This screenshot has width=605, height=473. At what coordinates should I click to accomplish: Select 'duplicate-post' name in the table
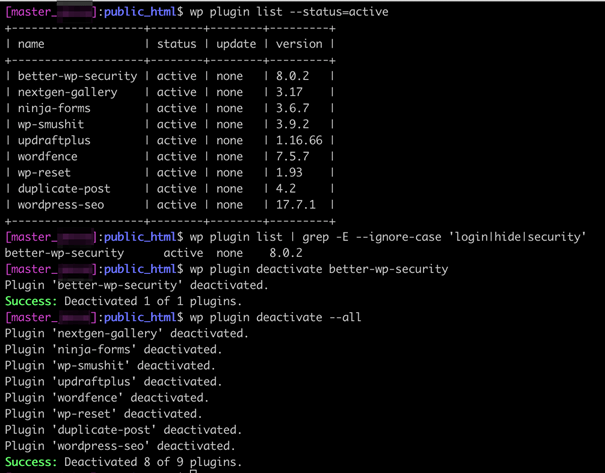64,189
